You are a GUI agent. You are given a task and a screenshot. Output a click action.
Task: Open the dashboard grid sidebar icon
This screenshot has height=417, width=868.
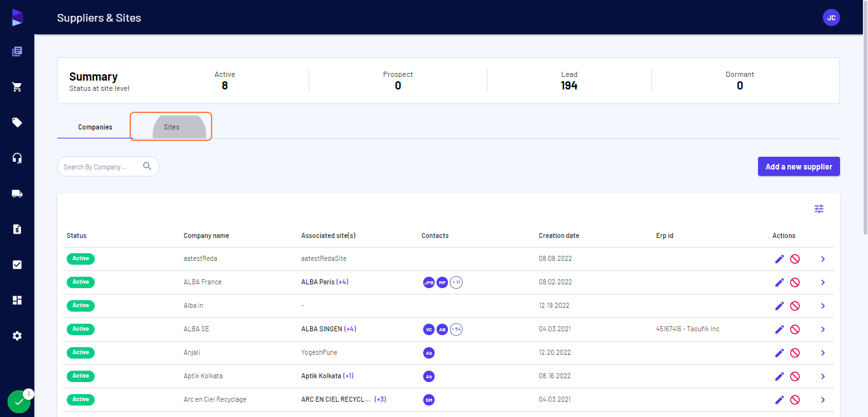pos(17,300)
